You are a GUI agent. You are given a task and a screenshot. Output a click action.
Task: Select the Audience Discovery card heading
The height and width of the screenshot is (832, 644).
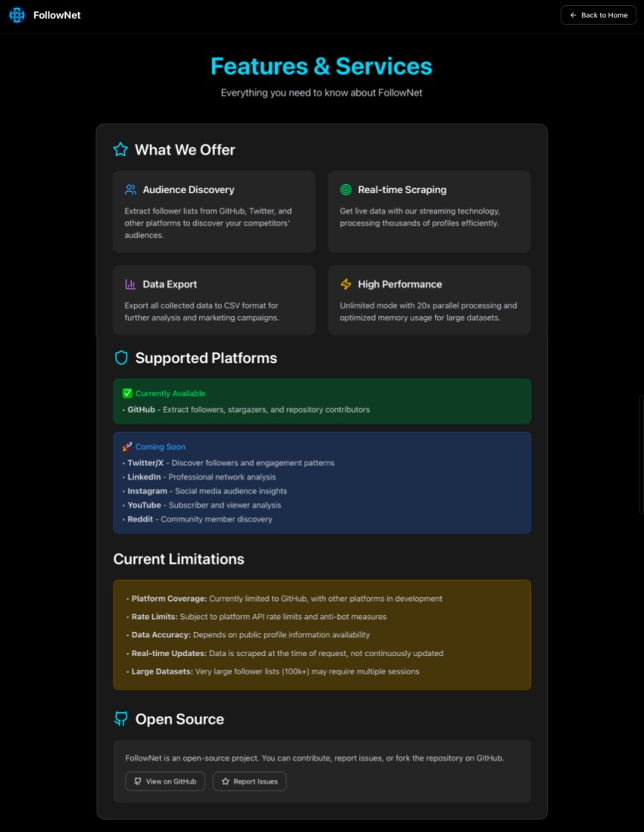[189, 189]
